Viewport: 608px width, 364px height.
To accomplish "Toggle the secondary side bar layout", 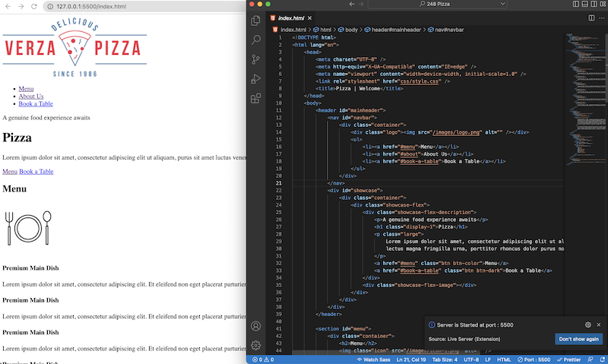I will 594,4.
